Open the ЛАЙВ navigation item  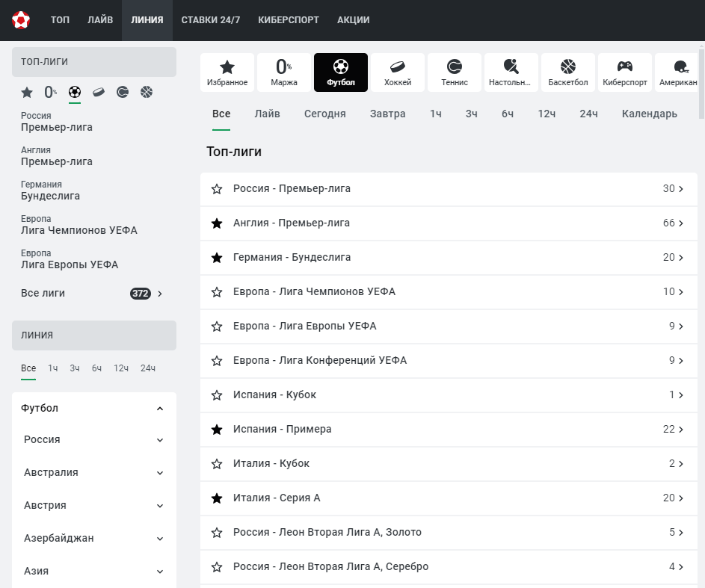coord(100,20)
